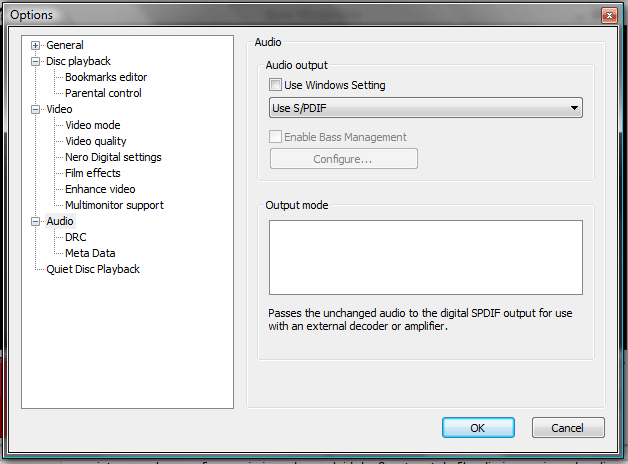This screenshot has height=464, width=628.
Task: Click the Configure button
Action: pos(343,159)
